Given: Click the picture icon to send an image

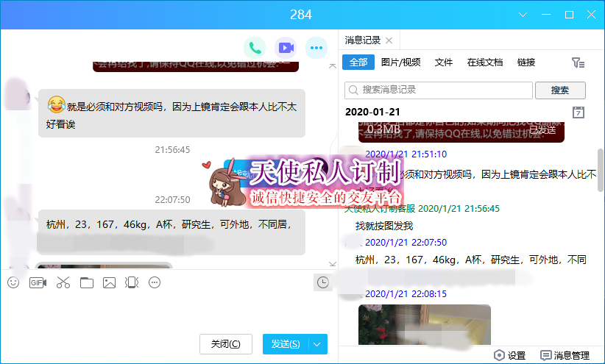Looking at the screenshot, I should (110, 282).
